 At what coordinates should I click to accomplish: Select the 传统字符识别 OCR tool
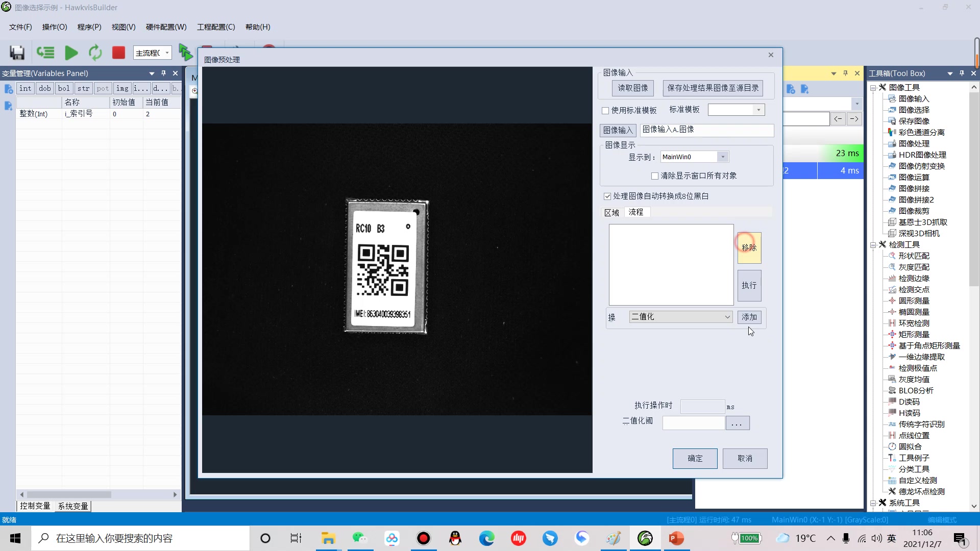pos(921,424)
